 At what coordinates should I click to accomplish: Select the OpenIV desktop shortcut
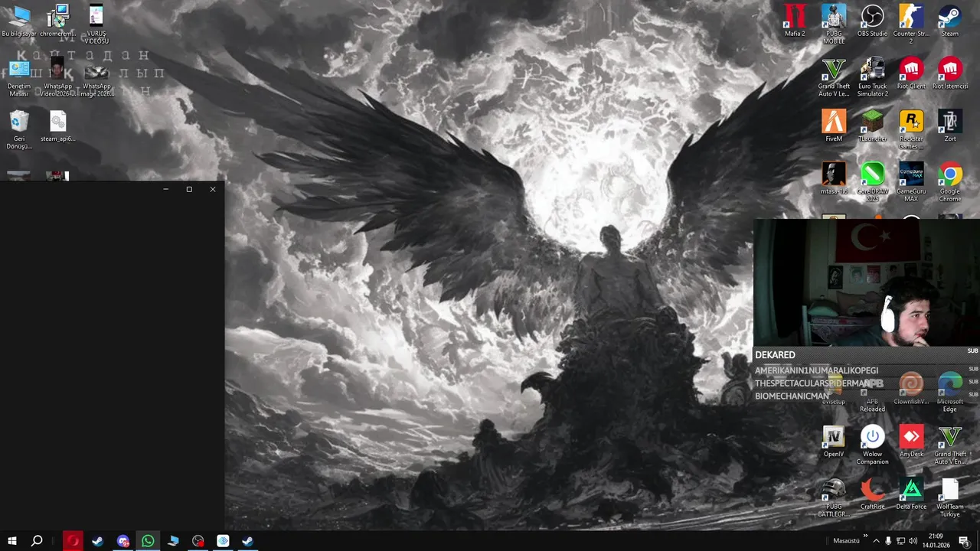834,442
